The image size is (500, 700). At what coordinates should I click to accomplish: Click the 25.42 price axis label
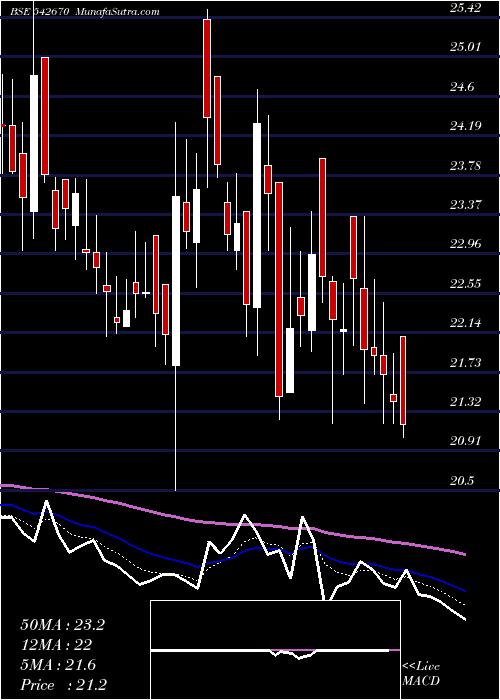pos(465,8)
